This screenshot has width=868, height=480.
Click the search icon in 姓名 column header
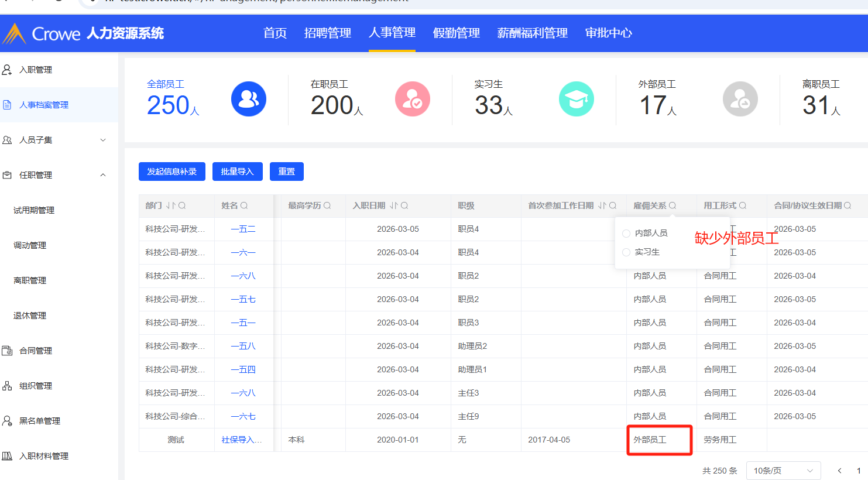tap(244, 205)
